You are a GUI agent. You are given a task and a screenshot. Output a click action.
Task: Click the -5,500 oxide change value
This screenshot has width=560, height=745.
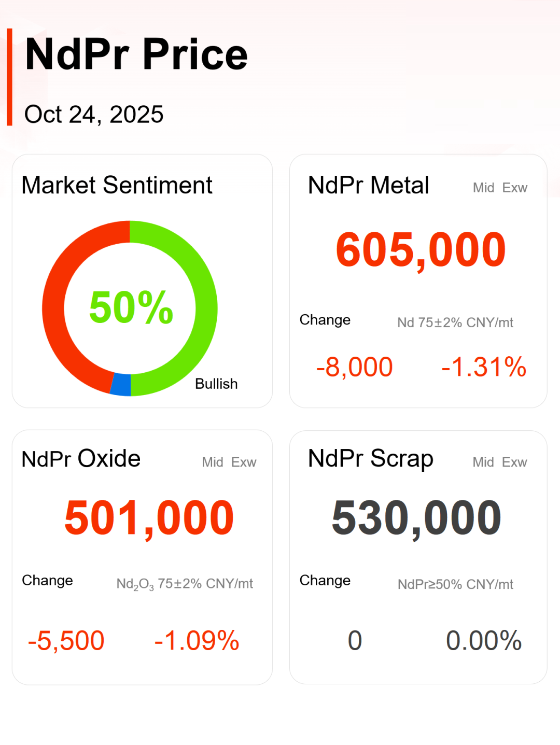(x=66, y=641)
